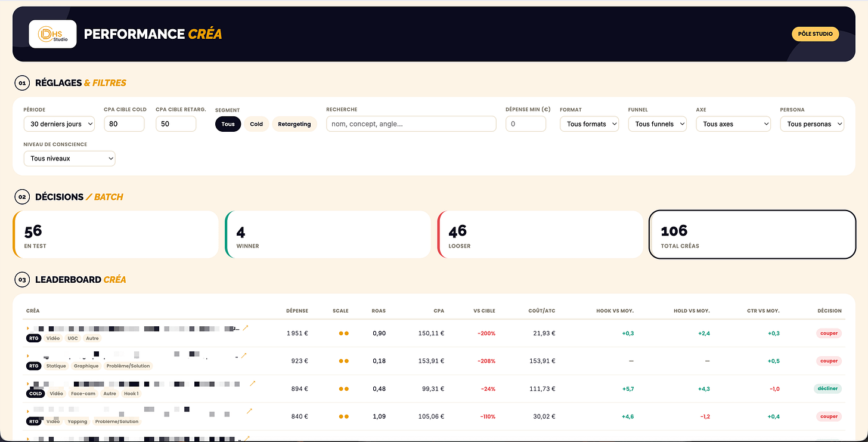Screen dimensions: 868x442
Task: Open the external link arrow in the 1 951 € row
Action: click(245, 327)
